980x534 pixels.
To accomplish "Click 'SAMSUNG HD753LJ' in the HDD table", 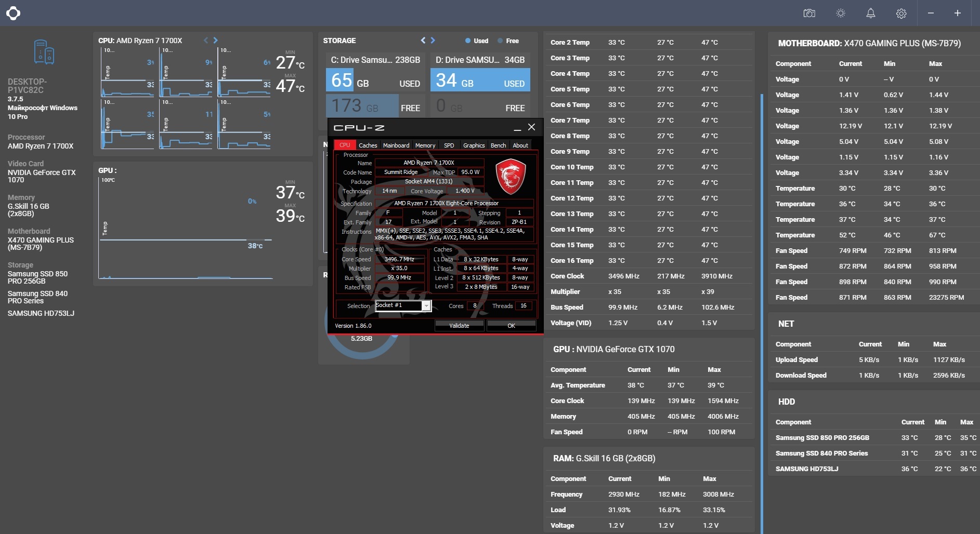I will tap(807, 469).
